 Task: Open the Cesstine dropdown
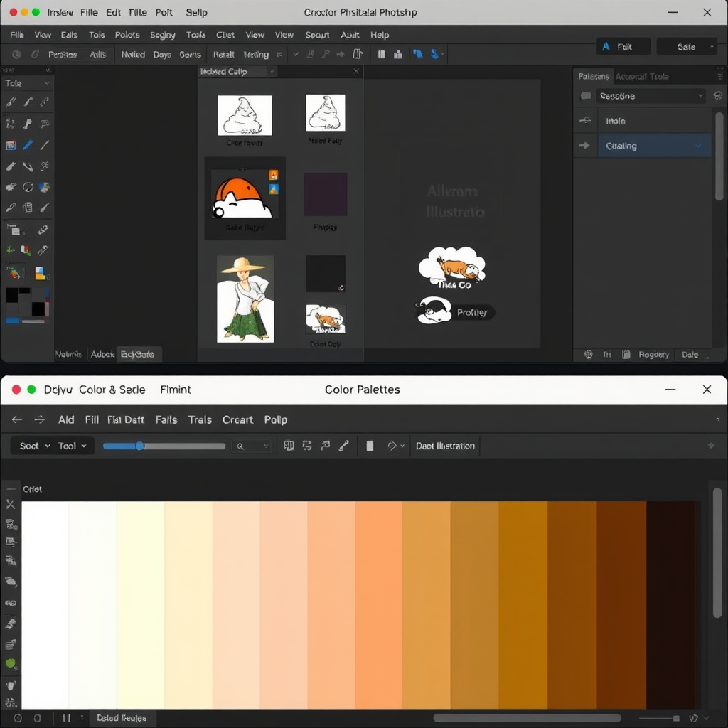coord(651,96)
